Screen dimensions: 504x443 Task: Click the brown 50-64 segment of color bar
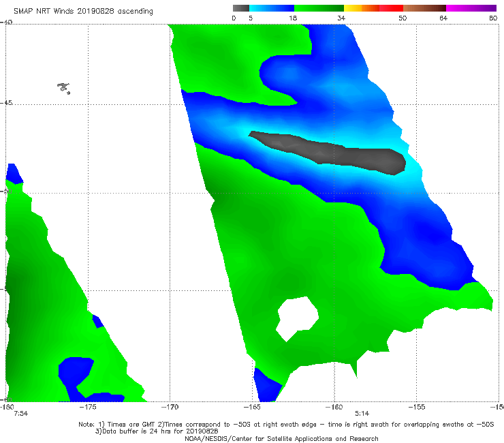pyautogui.click(x=424, y=8)
